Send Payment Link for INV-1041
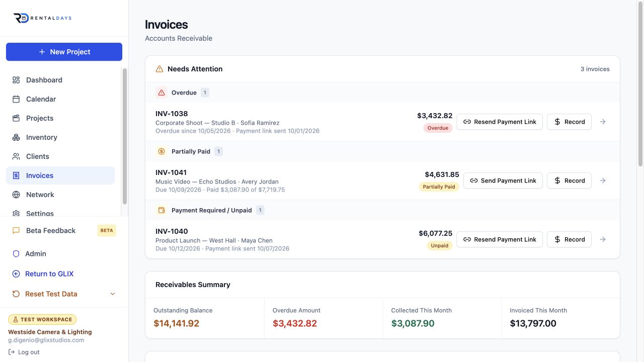644x362 pixels. (x=503, y=180)
